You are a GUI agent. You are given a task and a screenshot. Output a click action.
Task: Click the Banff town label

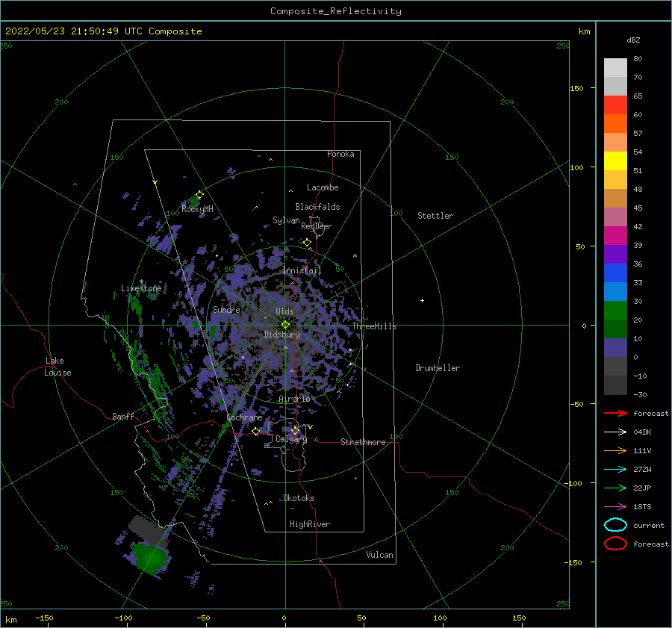(x=123, y=416)
